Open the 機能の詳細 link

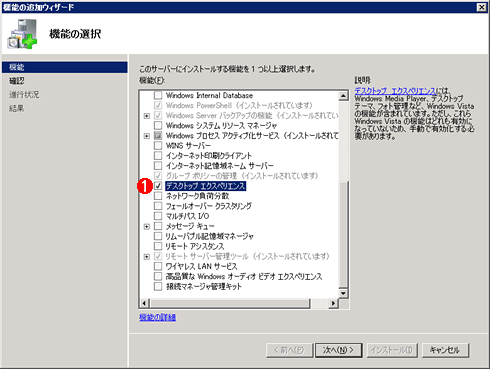[x=157, y=317]
